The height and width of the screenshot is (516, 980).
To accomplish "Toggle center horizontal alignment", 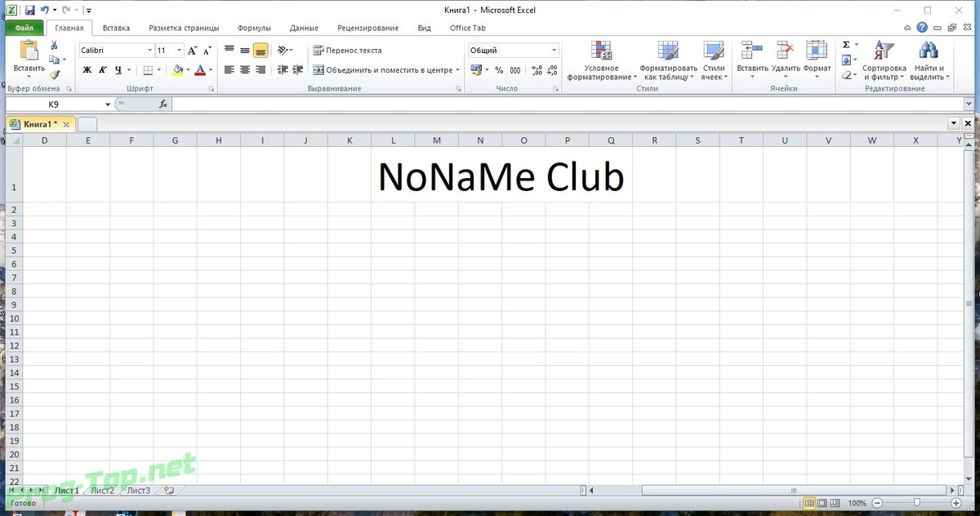I will pos(245,70).
